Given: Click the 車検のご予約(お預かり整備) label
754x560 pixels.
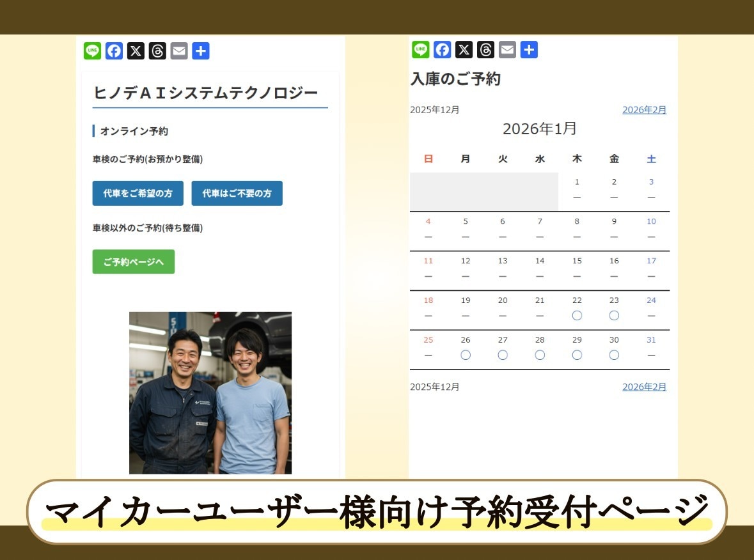Looking at the screenshot, I should coord(148,159).
